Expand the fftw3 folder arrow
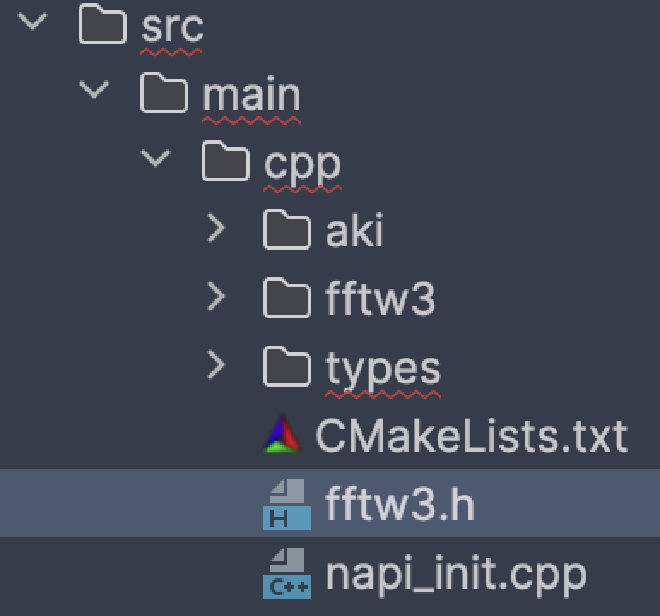Viewport: 660px width, 616px height. [216, 299]
